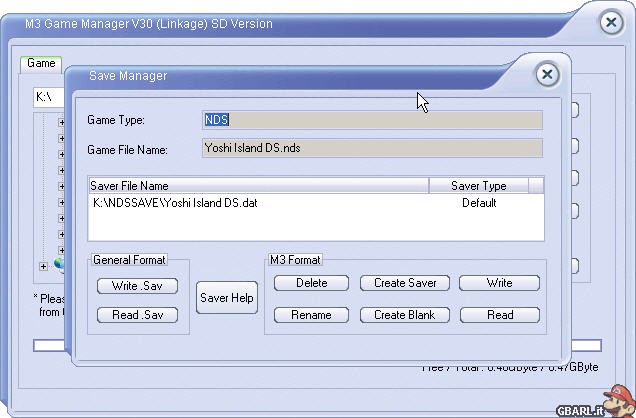The image size is (636, 418).
Task: Click the Rename button
Action: (x=311, y=315)
